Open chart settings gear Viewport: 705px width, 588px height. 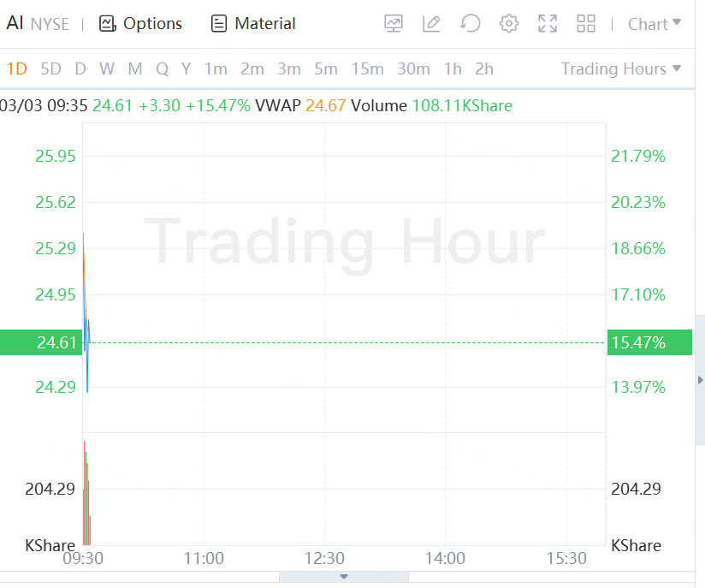509,24
